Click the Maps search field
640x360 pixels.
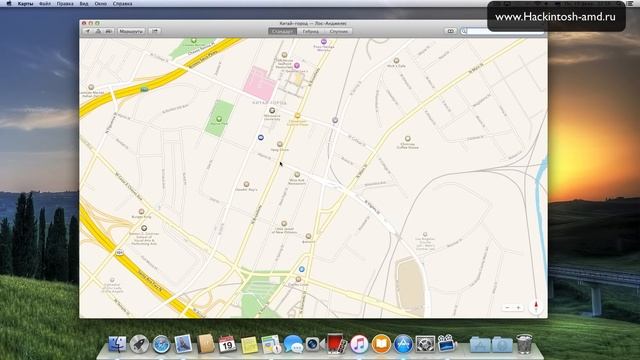[503, 31]
